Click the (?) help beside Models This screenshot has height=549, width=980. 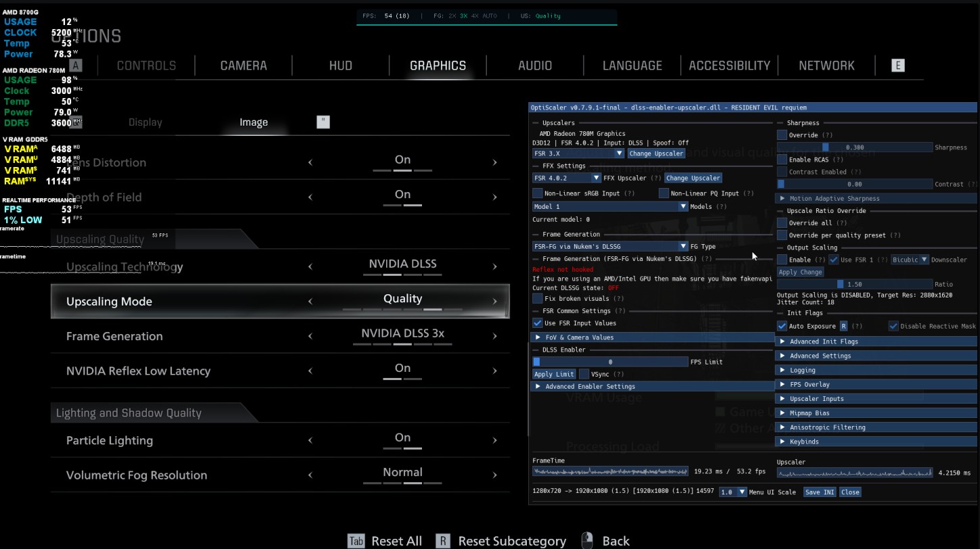click(x=721, y=206)
